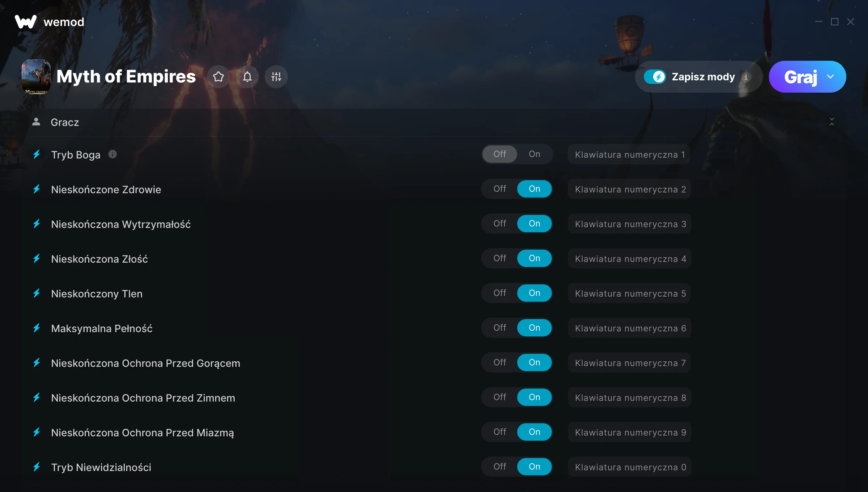
Task: Change the Klawiatura numeryczna 1 hotkey
Action: [x=629, y=154]
